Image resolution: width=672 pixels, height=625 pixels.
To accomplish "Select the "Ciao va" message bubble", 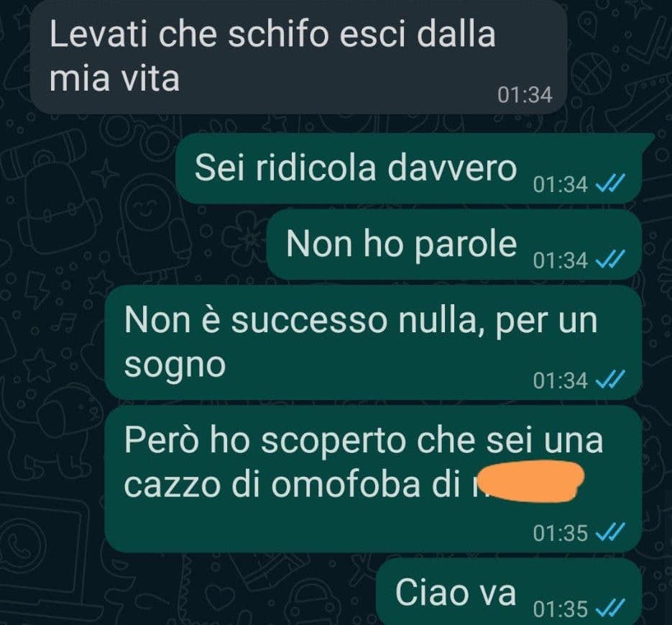I will (509, 592).
